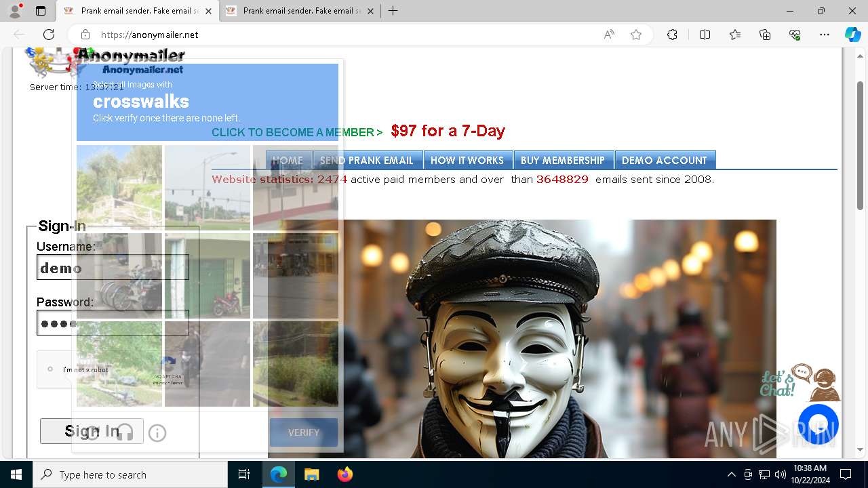Select the captcha tile showing a motorcyclist
This screenshot has width=868, height=488.
[208, 364]
